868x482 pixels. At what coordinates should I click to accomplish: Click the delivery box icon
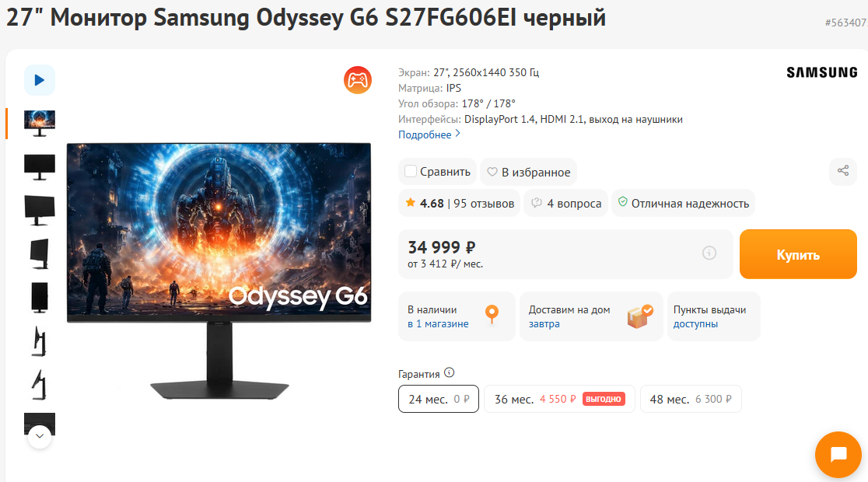[x=640, y=316]
